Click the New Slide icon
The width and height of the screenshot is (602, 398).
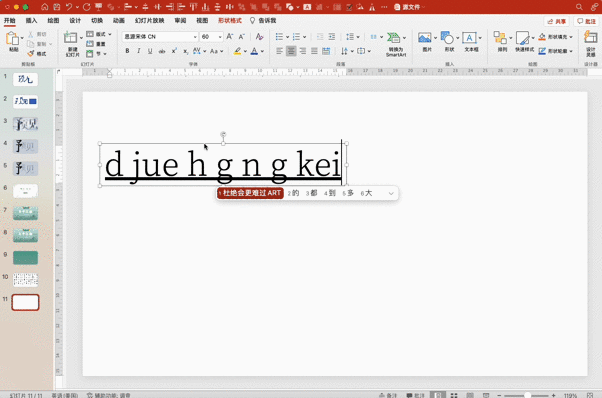click(x=70, y=38)
